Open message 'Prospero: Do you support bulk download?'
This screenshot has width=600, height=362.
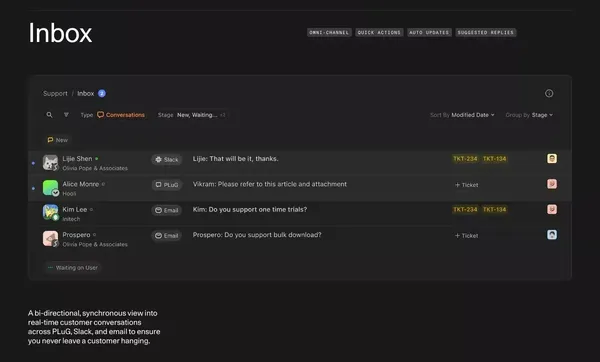click(x=257, y=235)
